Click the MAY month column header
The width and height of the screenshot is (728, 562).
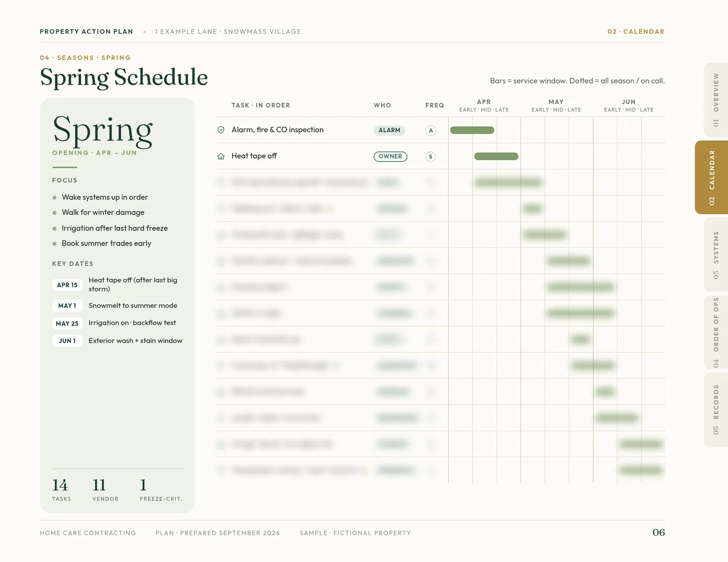556,102
